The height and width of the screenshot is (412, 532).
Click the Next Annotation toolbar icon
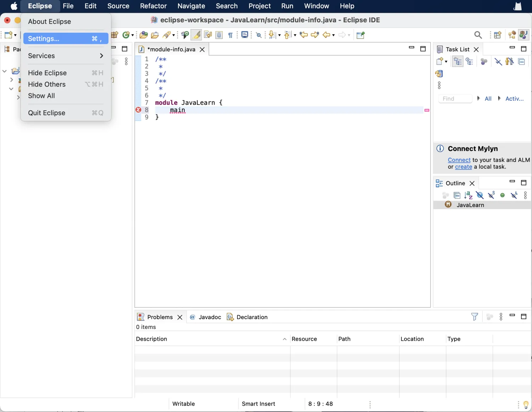click(x=272, y=35)
